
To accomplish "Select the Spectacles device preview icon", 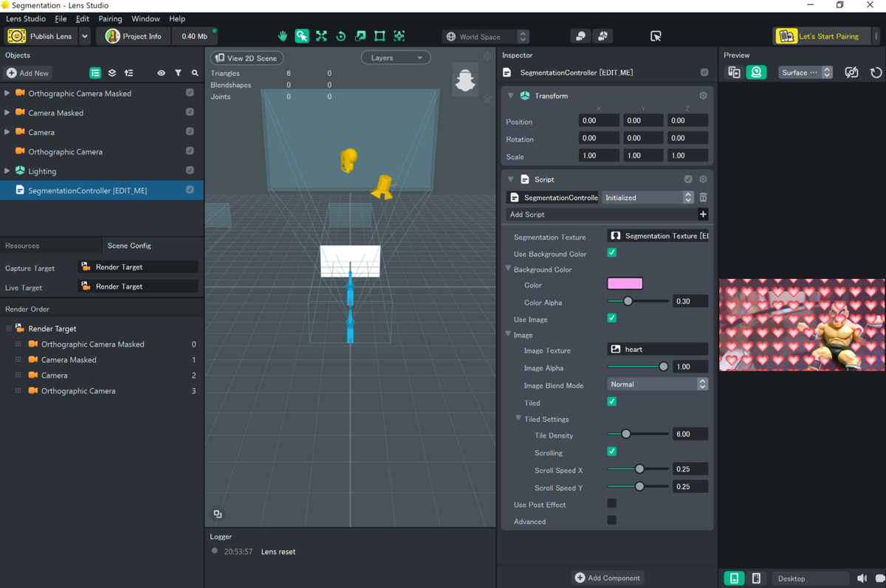I will (x=756, y=578).
